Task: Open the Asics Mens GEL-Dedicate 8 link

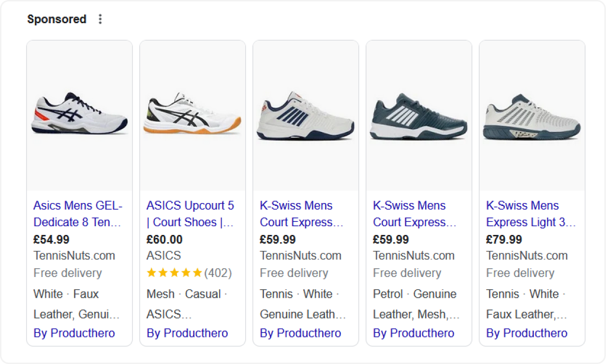Action: pyautogui.click(x=78, y=214)
